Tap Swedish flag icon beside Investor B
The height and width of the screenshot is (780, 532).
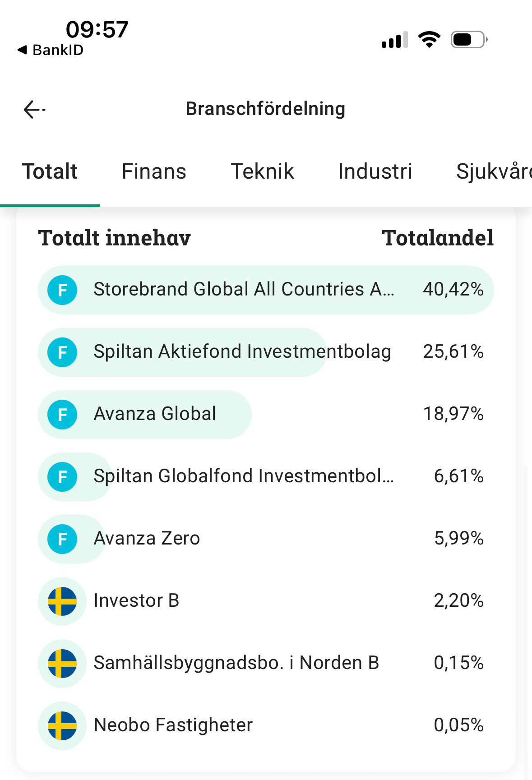point(62,601)
